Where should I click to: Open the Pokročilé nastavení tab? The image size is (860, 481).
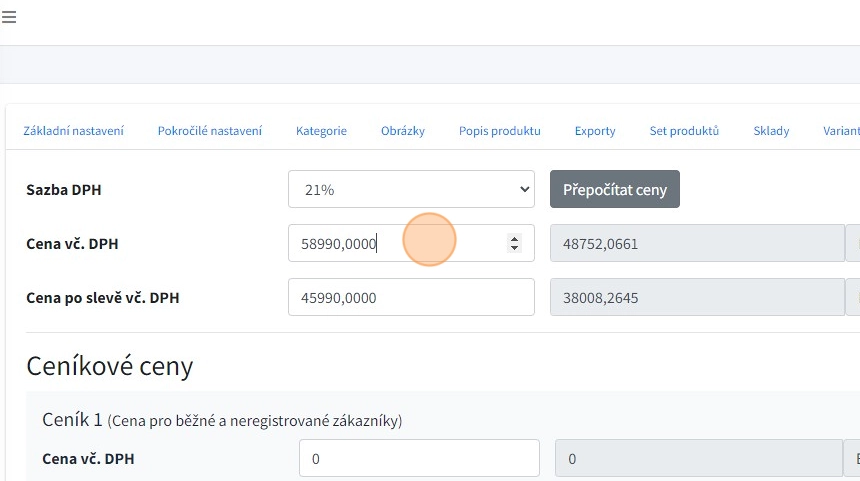click(x=209, y=131)
